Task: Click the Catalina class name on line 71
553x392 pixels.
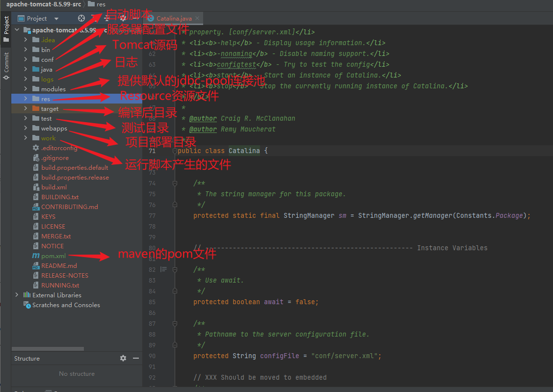Action: pyautogui.click(x=244, y=151)
